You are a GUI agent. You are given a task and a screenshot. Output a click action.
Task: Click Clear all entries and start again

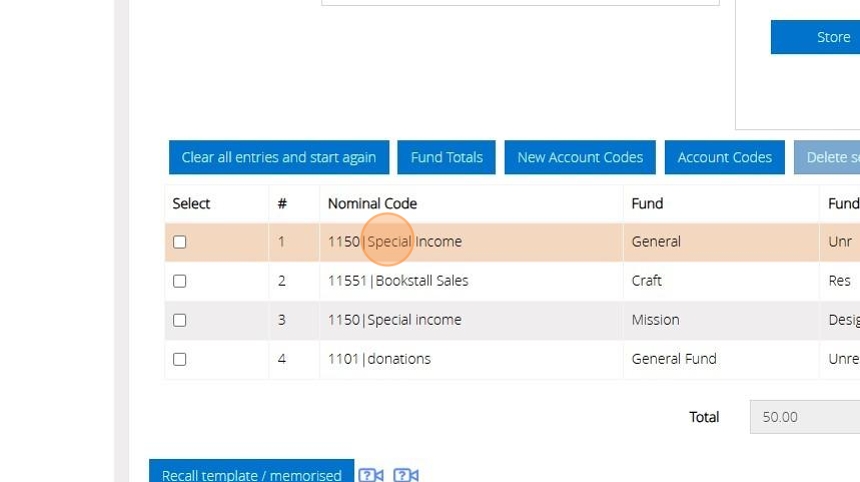[x=279, y=157]
